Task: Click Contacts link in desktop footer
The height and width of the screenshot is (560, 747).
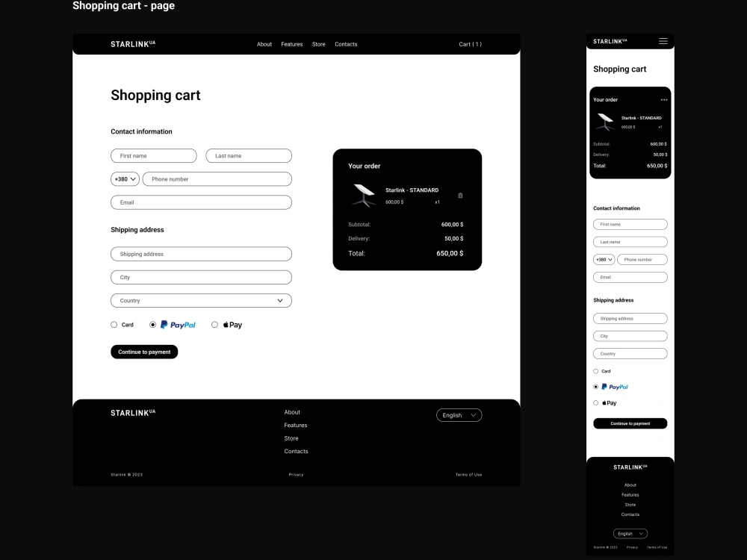Action: click(296, 452)
